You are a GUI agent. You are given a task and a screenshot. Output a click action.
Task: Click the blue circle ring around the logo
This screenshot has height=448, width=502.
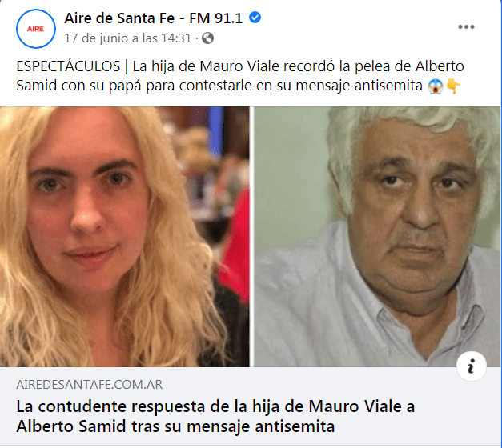tap(36, 10)
